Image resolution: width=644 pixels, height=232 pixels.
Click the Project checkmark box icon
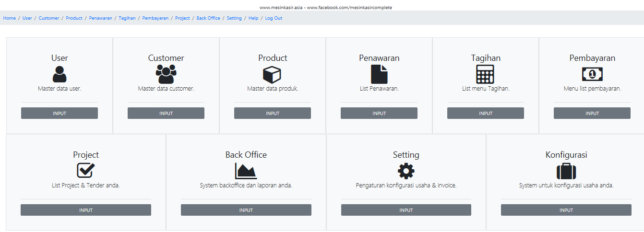coord(86,171)
